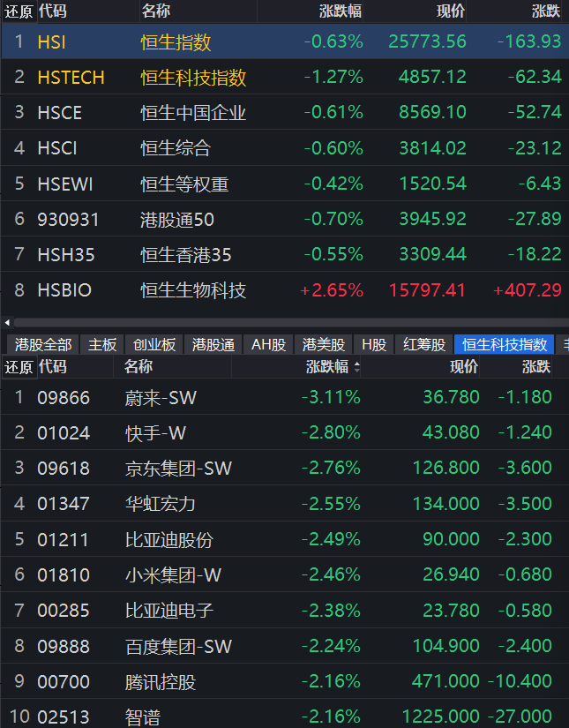Open stock 00285 比亚迪电子
This screenshot has height=728, width=569.
point(284,610)
